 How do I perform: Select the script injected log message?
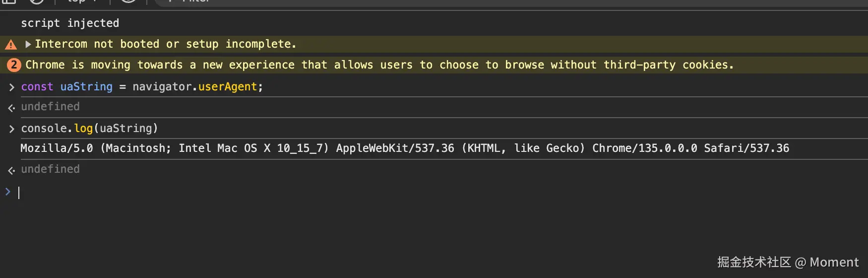70,23
